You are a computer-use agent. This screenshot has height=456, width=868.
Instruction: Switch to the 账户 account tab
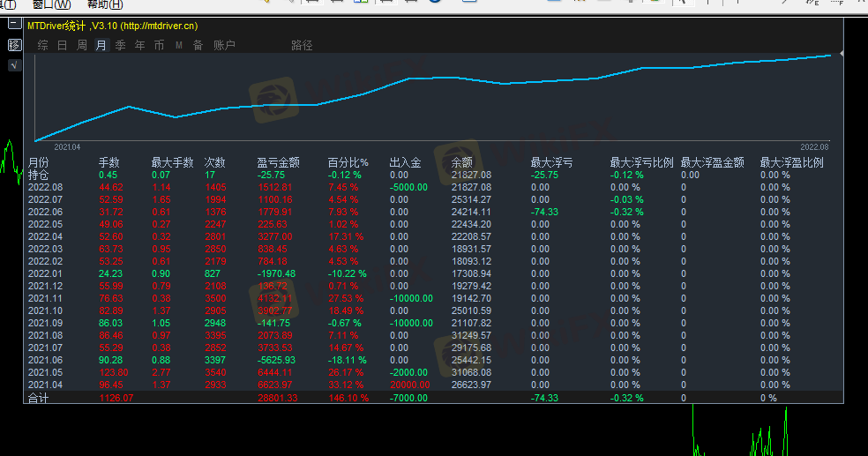pos(224,45)
